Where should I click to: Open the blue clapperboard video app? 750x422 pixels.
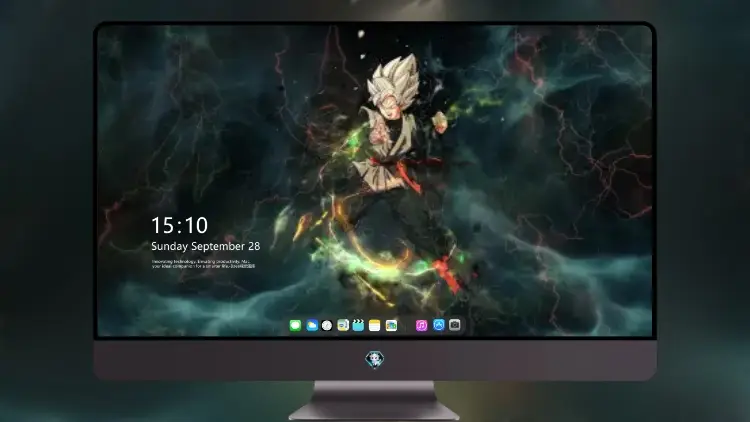pyautogui.click(x=358, y=325)
